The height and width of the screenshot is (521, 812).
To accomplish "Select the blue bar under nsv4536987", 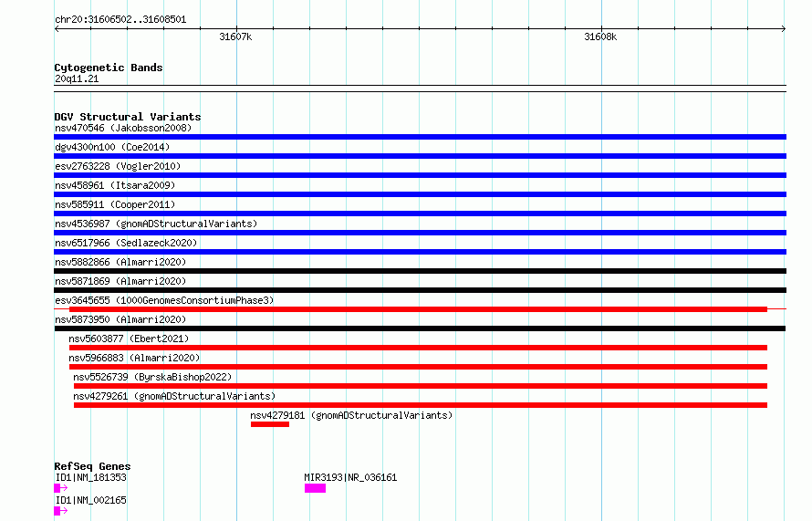I will coord(420,233).
